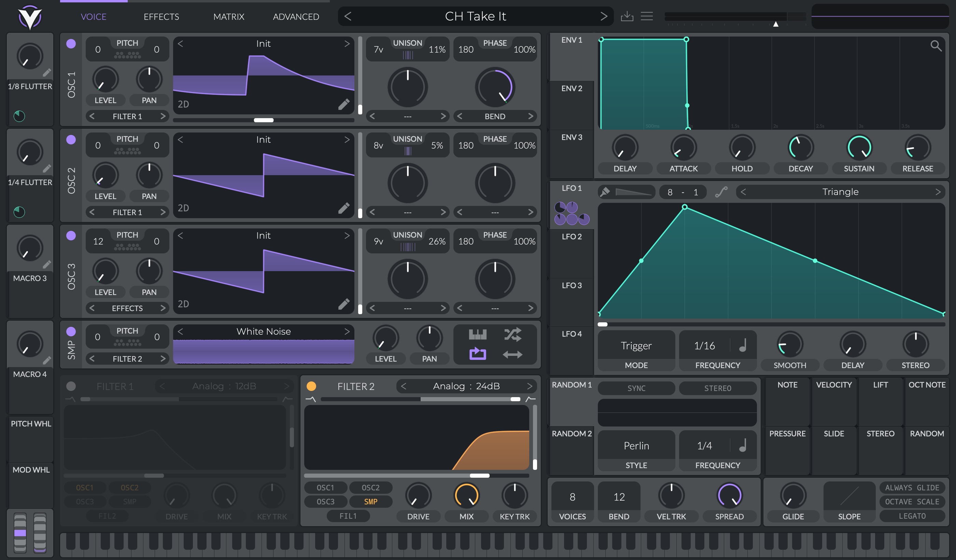Toggle the LFO 1 smooth curve icon
This screenshot has height=560, width=956.
click(721, 192)
